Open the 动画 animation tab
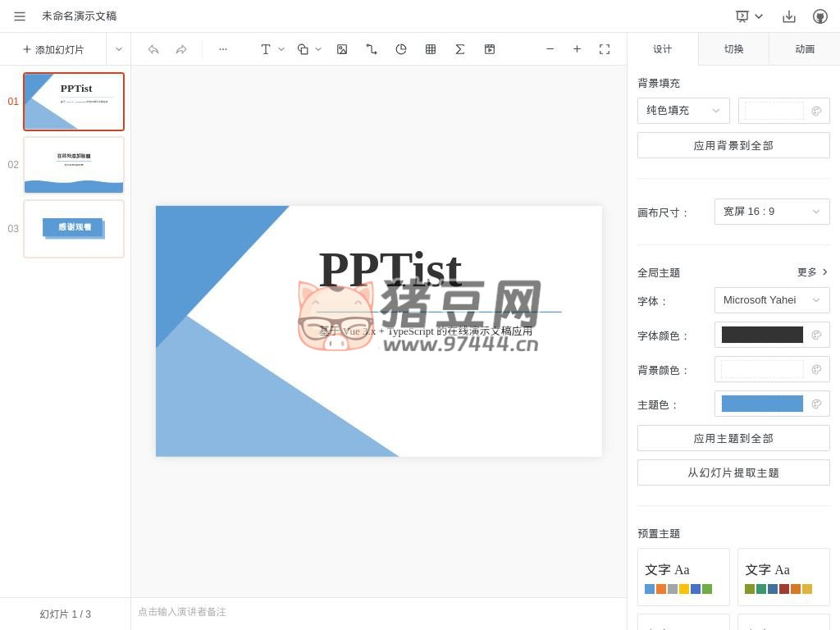The width and height of the screenshot is (840, 630). click(x=804, y=49)
